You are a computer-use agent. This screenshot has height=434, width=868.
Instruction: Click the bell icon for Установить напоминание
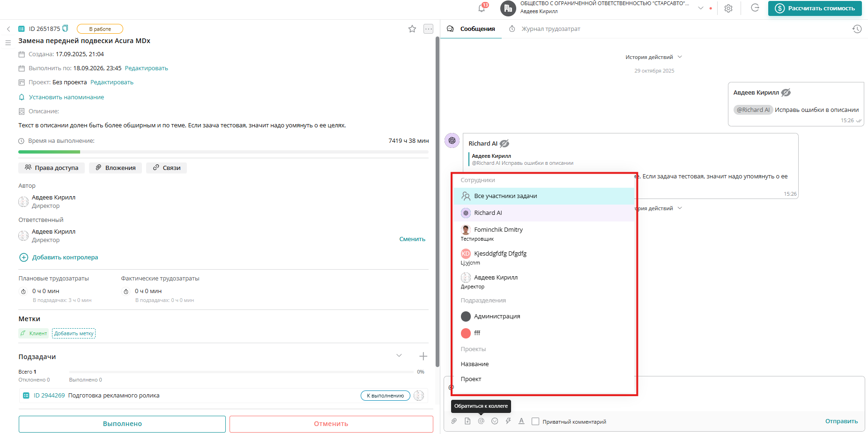click(x=22, y=97)
